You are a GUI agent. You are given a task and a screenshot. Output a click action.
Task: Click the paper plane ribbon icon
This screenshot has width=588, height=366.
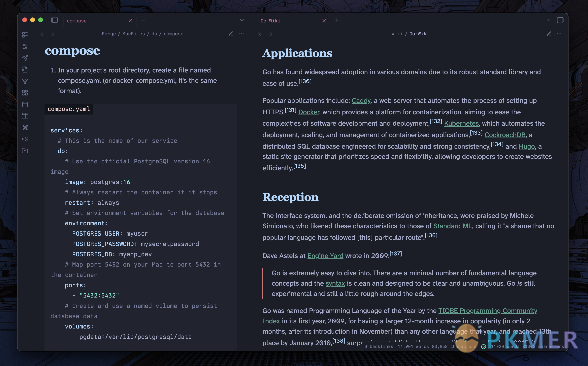[x=25, y=58]
